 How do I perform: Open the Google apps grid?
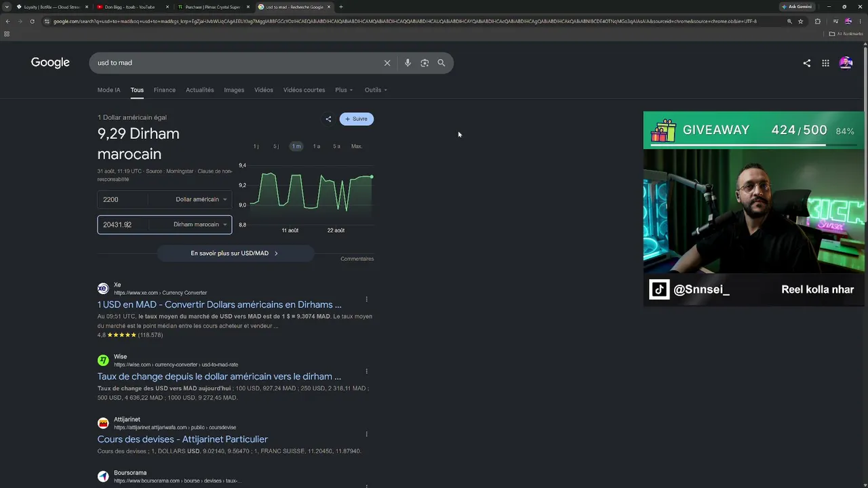(x=825, y=63)
